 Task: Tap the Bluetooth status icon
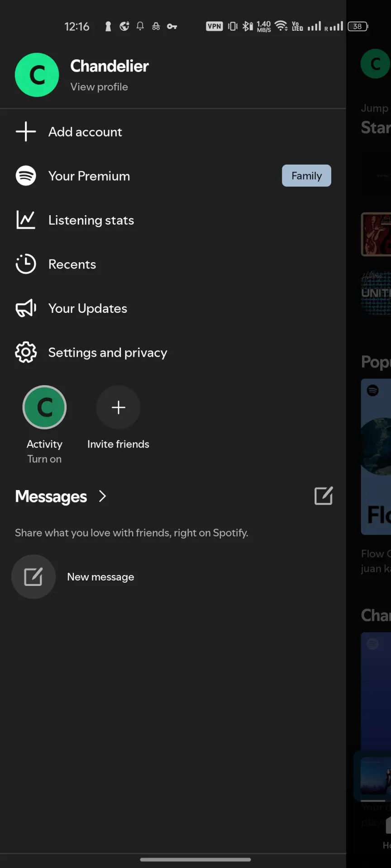[247, 26]
